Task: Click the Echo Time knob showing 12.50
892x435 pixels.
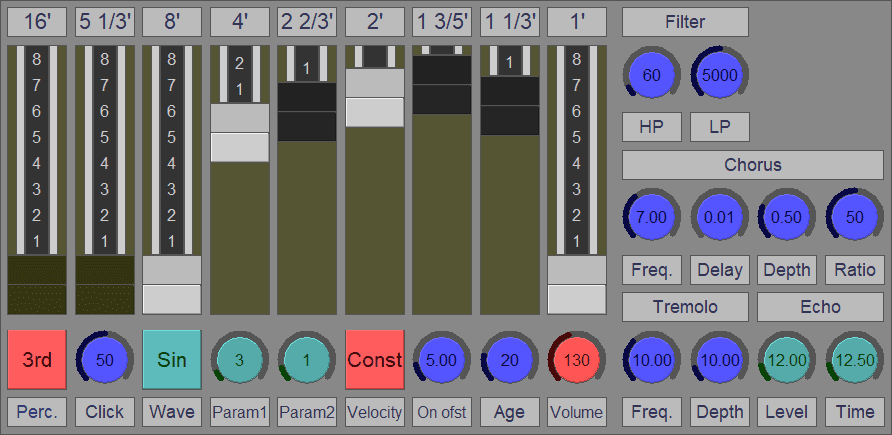Action: point(854,360)
